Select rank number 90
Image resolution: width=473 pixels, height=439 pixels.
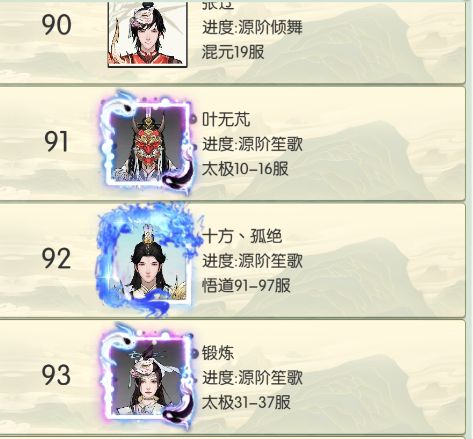pyautogui.click(x=56, y=25)
